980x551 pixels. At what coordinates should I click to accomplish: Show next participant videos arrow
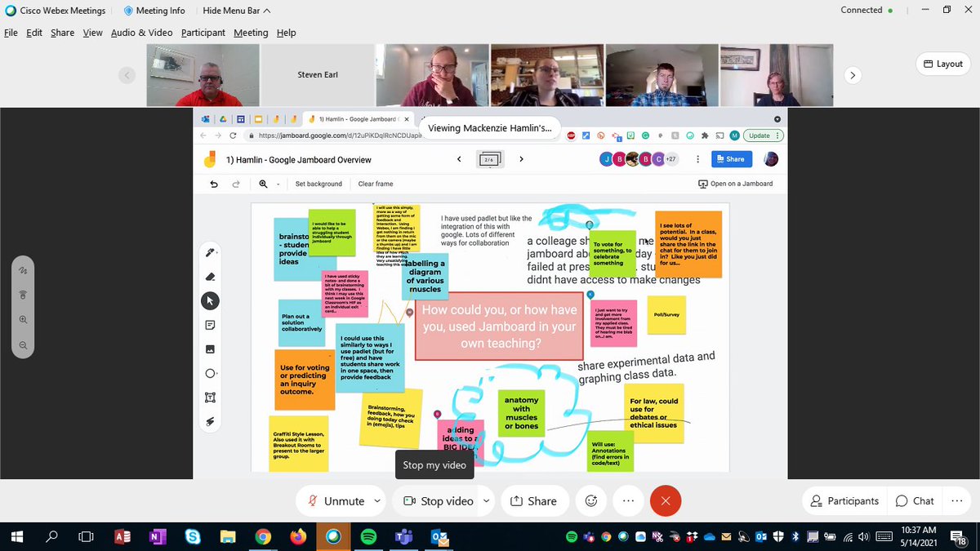click(x=853, y=75)
